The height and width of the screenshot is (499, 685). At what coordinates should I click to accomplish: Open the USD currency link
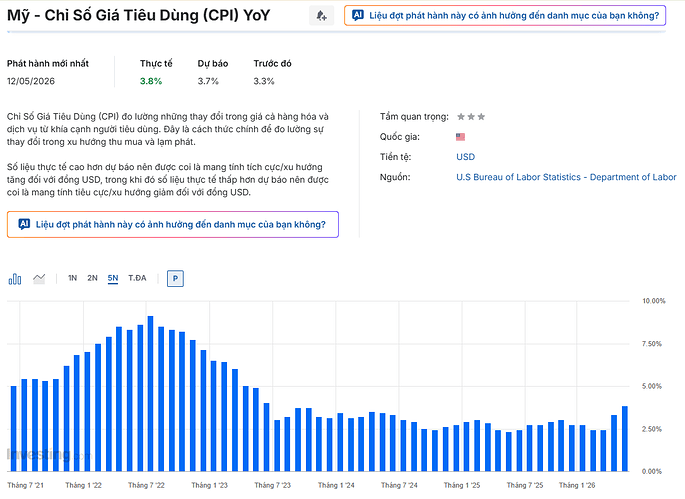point(465,157)
